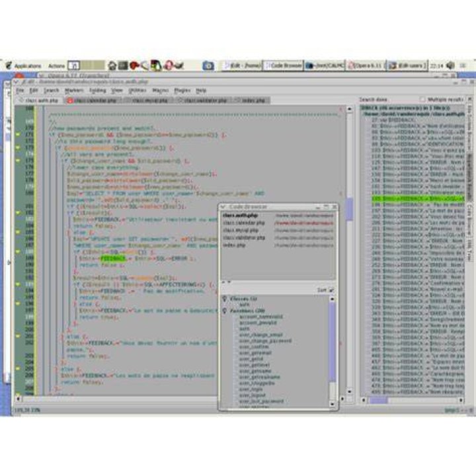476x476 pixels.
Task: Select user_change_password in functions list
Action: pos(265,340)
